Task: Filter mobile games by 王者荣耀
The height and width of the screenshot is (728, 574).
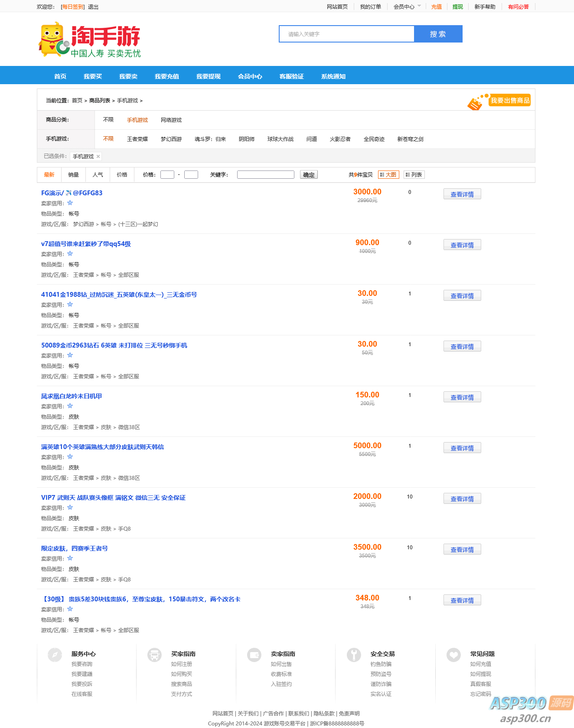Action: click(137, 139)
